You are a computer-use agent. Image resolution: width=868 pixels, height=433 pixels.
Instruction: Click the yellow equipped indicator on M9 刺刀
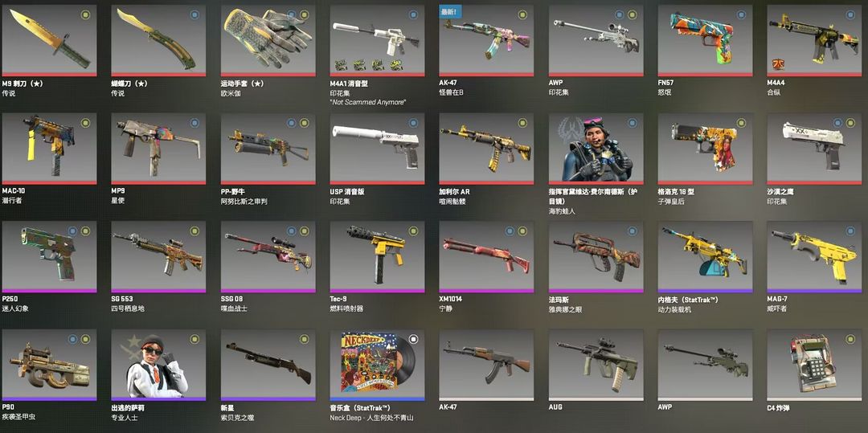(85, 14)
